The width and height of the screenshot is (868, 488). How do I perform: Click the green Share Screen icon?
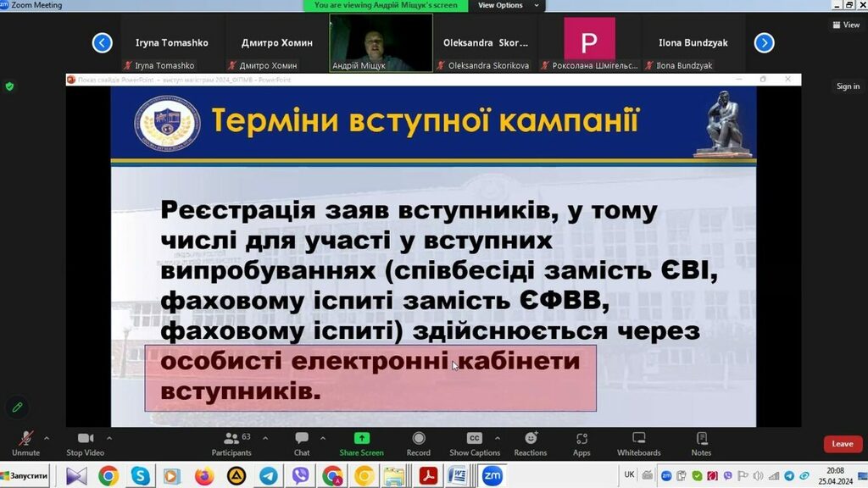361,438
